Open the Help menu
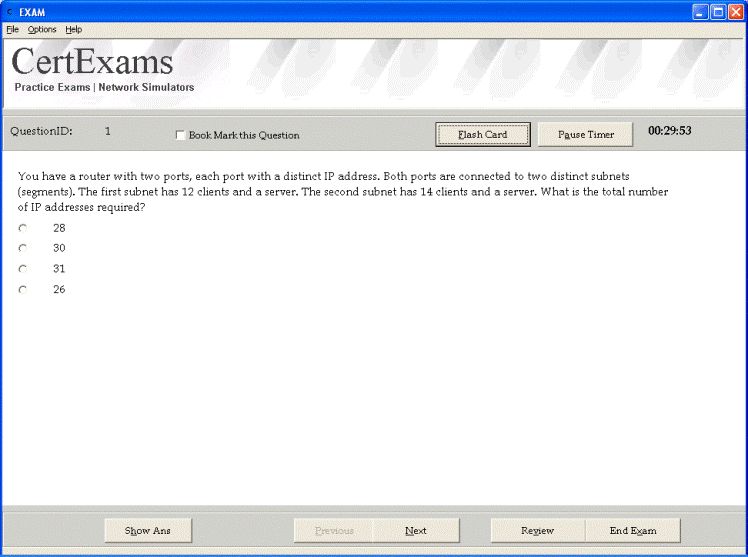This screenshot has width=748, height=557. [x=73, y=30]
